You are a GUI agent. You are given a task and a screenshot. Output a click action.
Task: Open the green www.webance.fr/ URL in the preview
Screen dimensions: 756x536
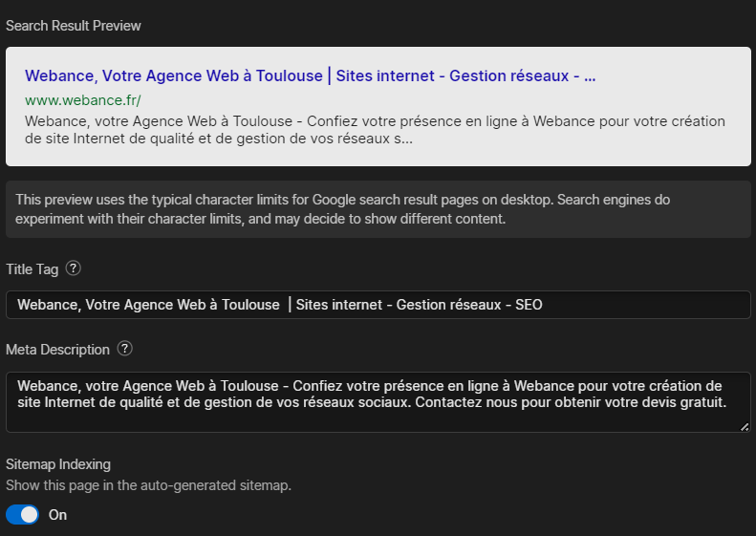[x=83, y=100]
